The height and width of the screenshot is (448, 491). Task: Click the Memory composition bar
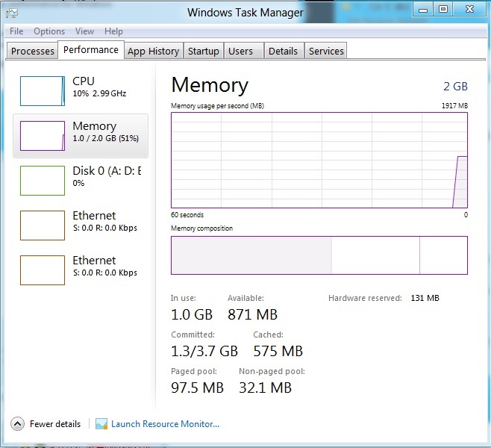click(x=319, y=255)
